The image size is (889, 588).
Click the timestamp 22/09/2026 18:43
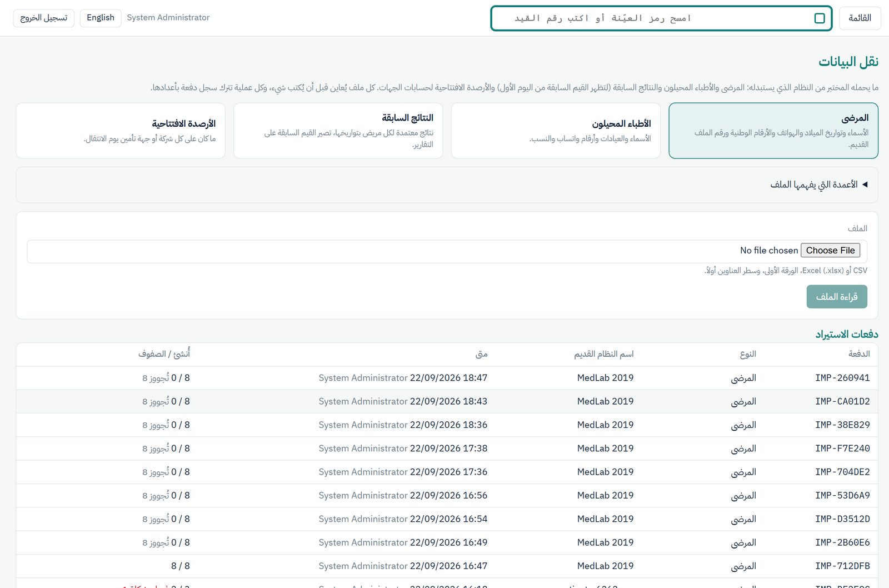[x=448, y=401]
